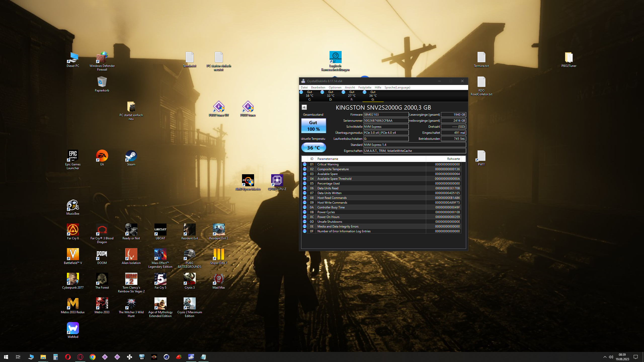Image resolution: width=644 pixels, height=362 pixels.
Task: Click the Gut 100 % health status button
Action: tap(313, 126)
